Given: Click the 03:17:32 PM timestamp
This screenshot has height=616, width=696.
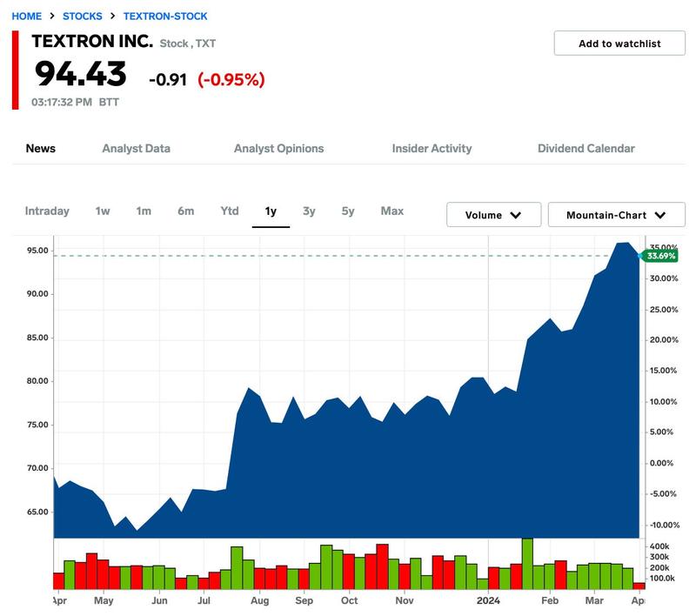Looking at the screenshot, I should tap(62, 102).
